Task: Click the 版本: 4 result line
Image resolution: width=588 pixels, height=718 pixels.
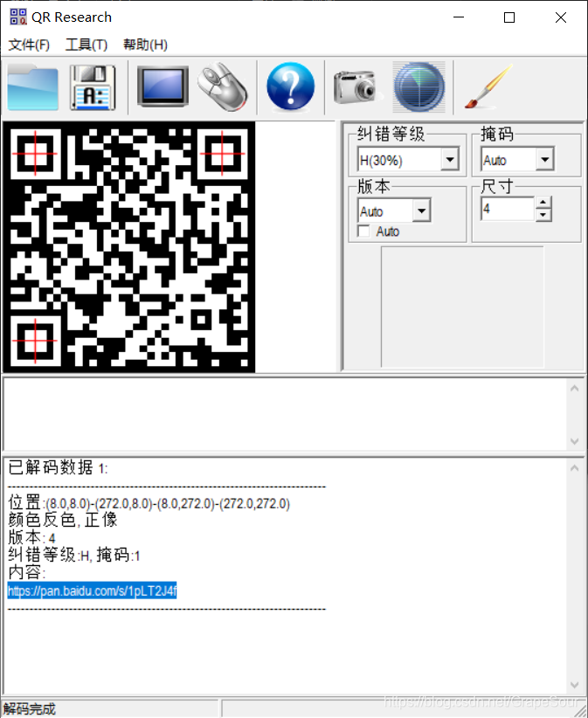Action: pos(32,537)
